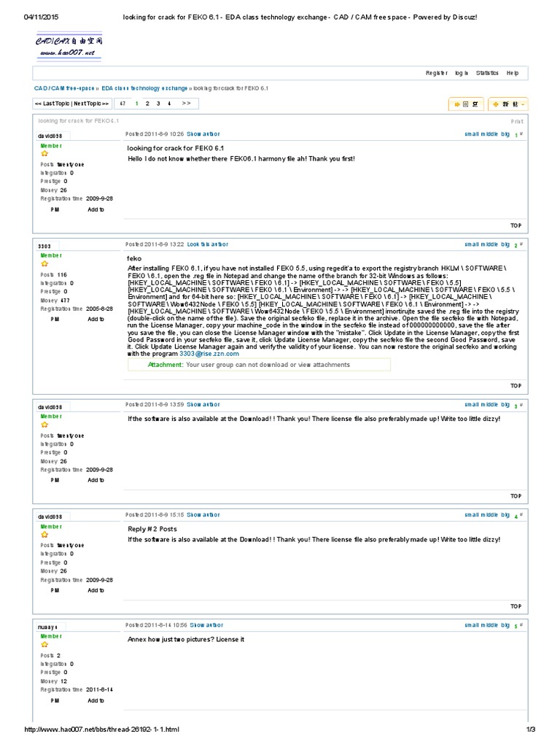Set small font size on post 2
The image size is (560, 747).
coord(472,244)
